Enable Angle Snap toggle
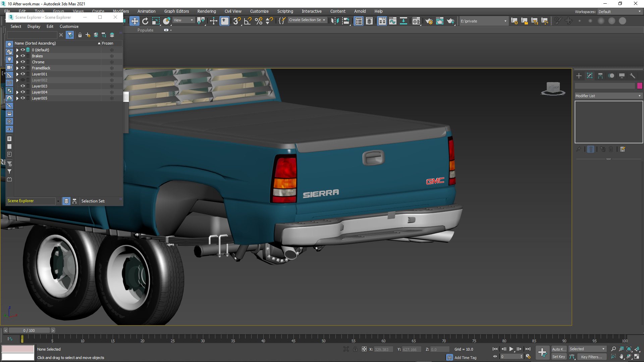 coord(248,21)
